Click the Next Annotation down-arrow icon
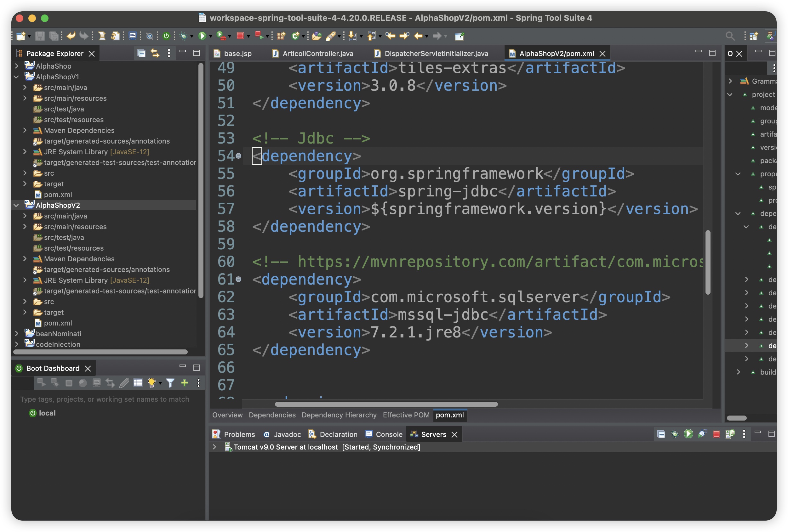This screenshot has height=532, width=788. pyautogui.click(x=353, y=36)
